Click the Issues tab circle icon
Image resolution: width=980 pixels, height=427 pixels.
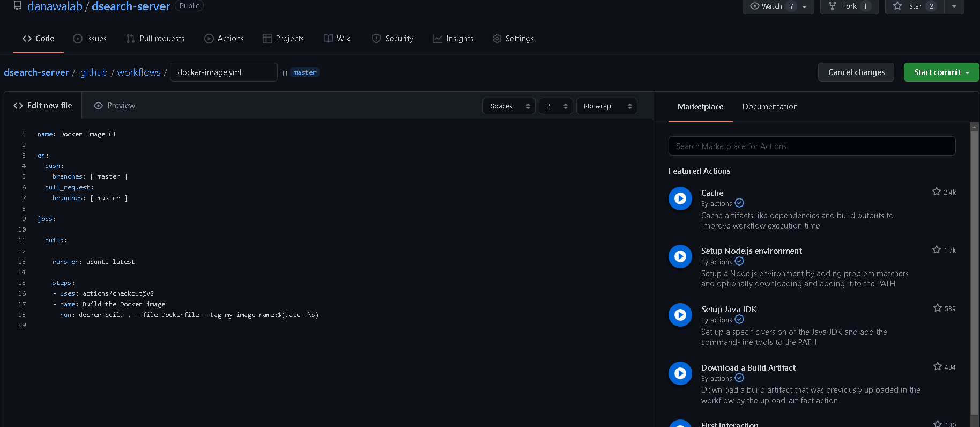78,39
